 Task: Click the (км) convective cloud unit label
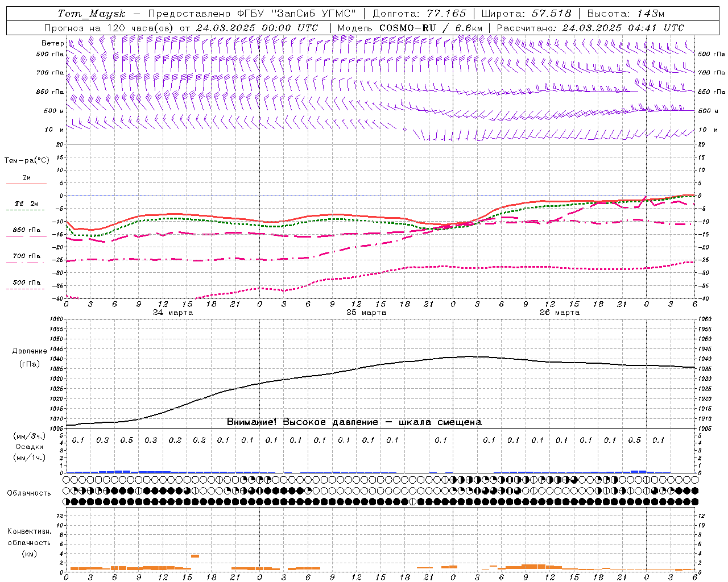30,554
